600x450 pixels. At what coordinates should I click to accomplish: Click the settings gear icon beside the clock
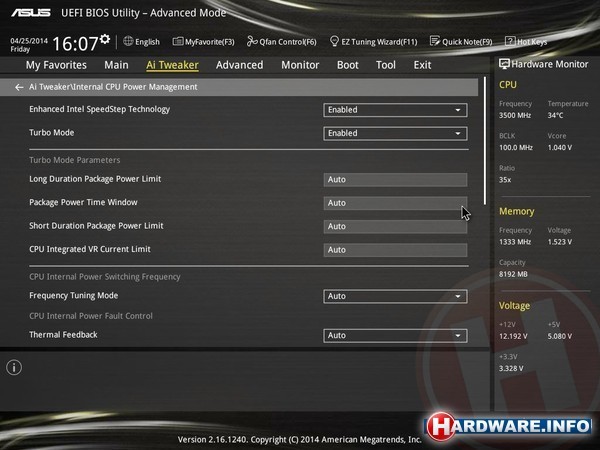[106, 39]
